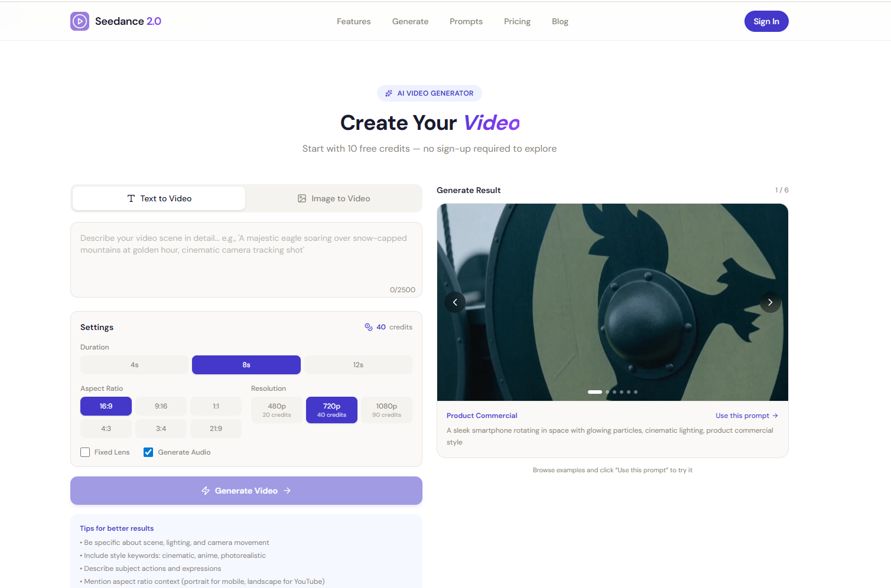Click the arrow beside Use this prompt
The height and width of the screenshot is (588, 891).
tap(775, 415)
